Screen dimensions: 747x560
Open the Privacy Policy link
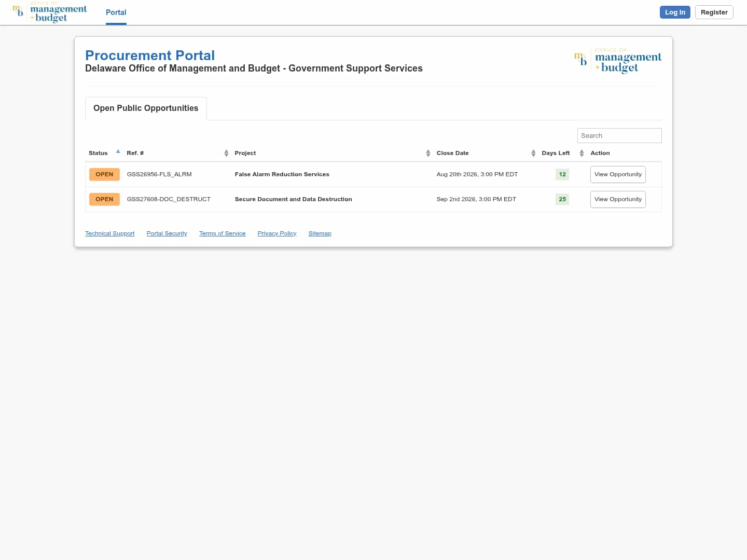277,233
